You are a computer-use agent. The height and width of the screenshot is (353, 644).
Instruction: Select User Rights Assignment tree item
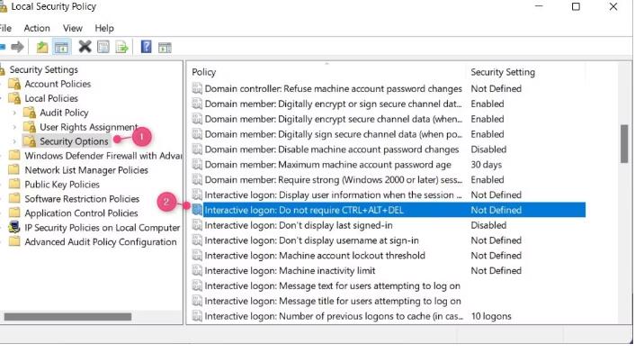[x=89, y=127]
